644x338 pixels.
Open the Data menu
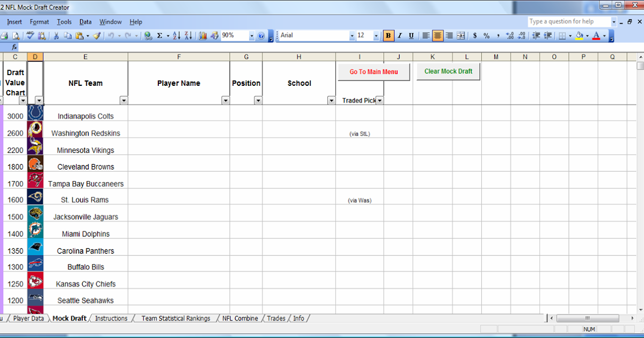(85, 22)
